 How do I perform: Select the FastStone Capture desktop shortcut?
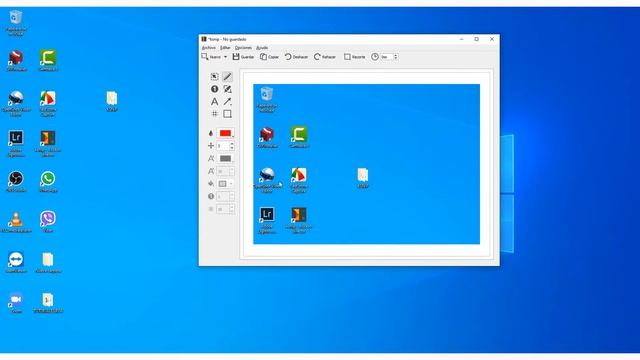(x=48, y=103)
